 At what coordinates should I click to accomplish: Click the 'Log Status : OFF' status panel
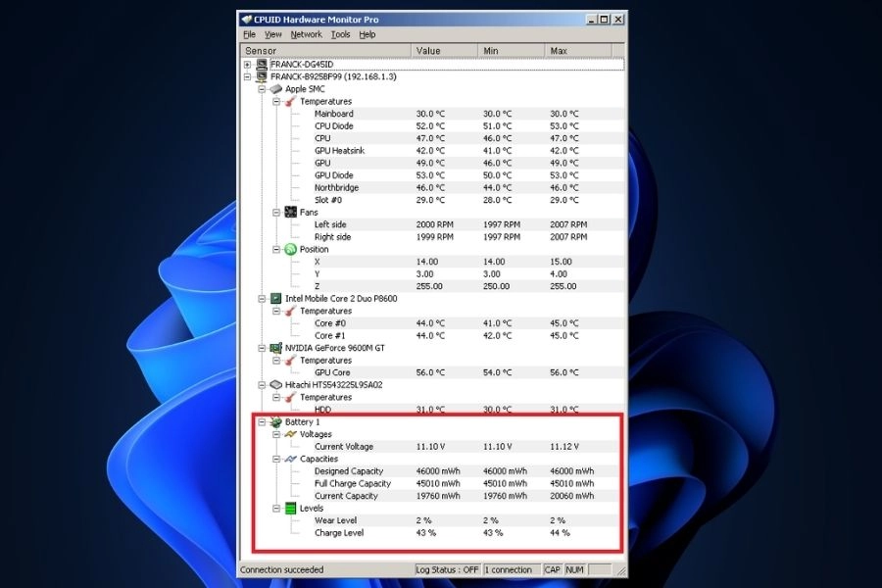[x=447, y=570]
